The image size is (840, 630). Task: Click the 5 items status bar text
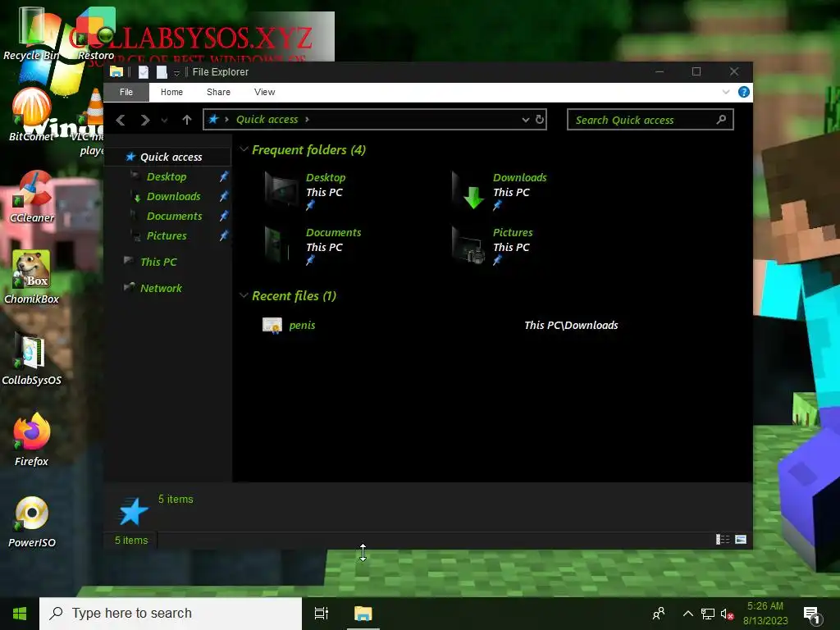tap(131, 541)
